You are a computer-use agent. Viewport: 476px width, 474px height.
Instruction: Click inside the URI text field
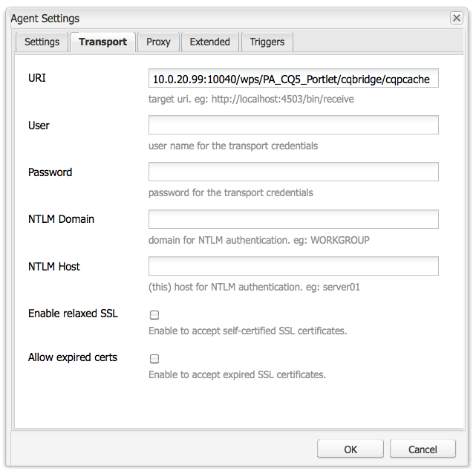pos(293,78)
